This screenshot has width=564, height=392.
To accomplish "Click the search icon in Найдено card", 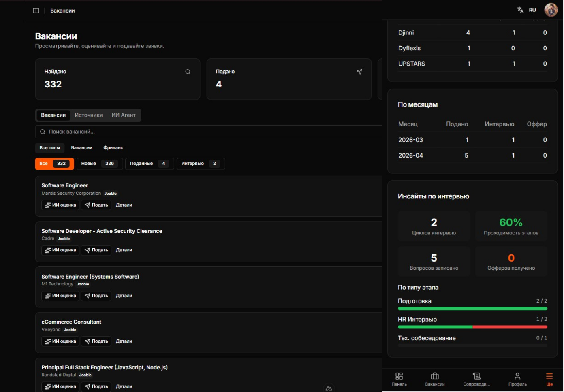I will tap(188, 72).
